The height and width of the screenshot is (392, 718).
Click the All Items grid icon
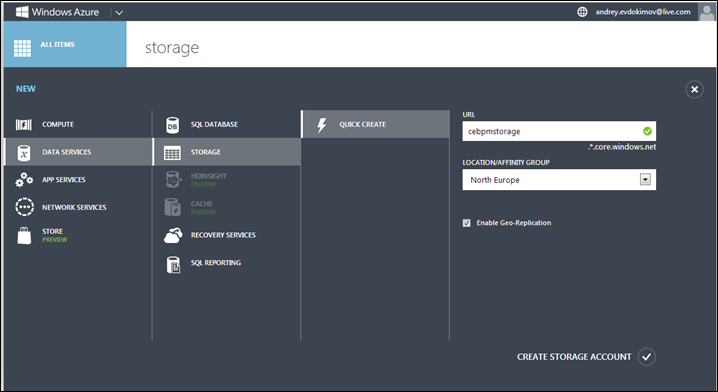coord(22,48)
